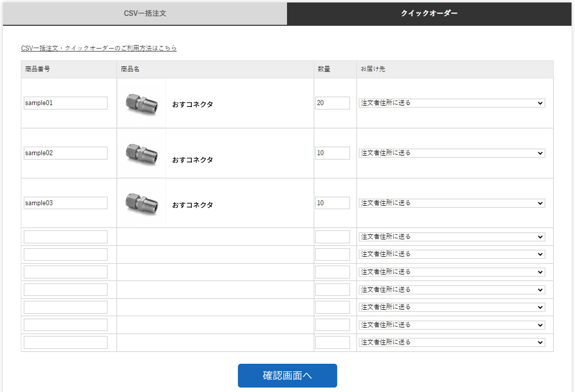This screenshot has width=575, height=392.
Task: Open the お届け先 dropdown in first empty row
Action: click(452, 237)
